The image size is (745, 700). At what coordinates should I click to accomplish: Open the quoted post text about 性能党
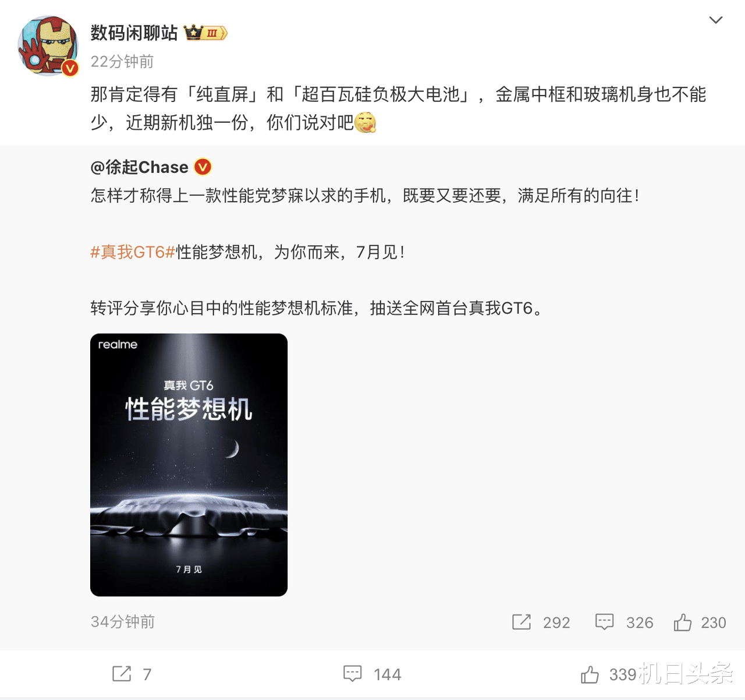pos(366,196)
